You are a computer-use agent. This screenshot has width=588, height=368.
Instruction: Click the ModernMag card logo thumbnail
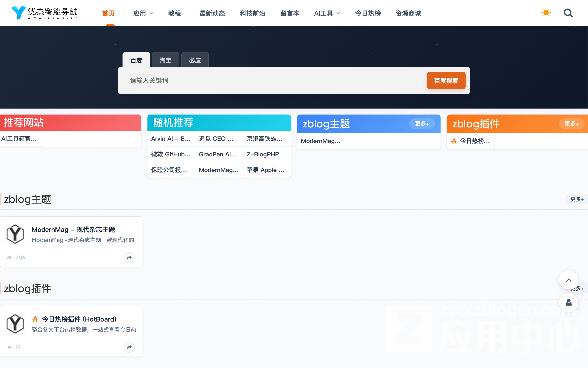[x=15, y=234]
